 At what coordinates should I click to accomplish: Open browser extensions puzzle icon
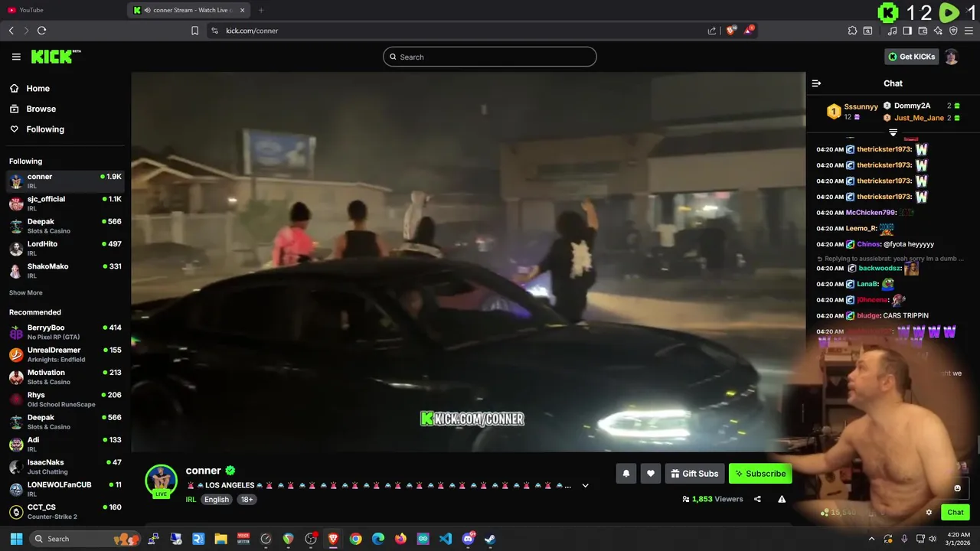click(852, 31)
